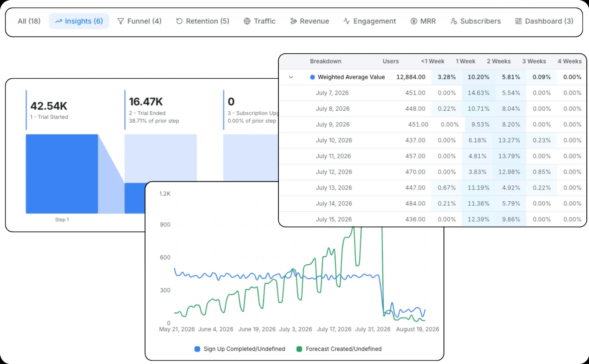
Task: Click the <1 Week column header
Action: pyautogui.click(x=433, y=61)
